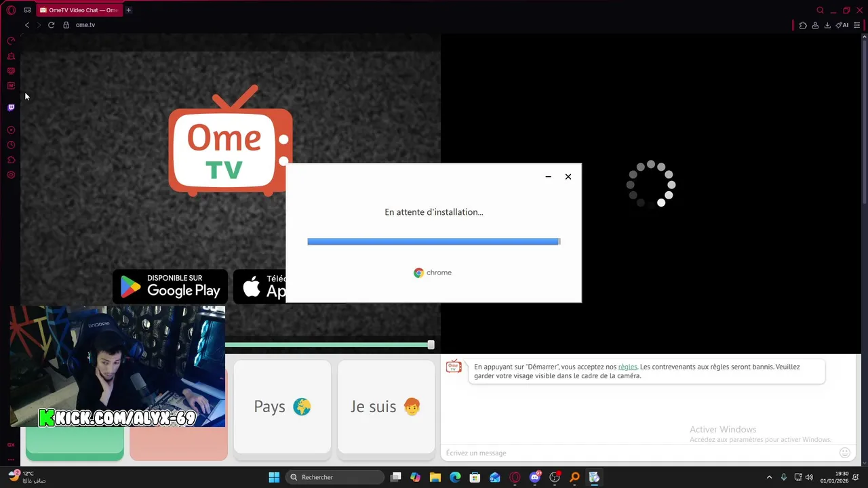
Task: Minimize the Chrome installer dialog
Action: 548,177
